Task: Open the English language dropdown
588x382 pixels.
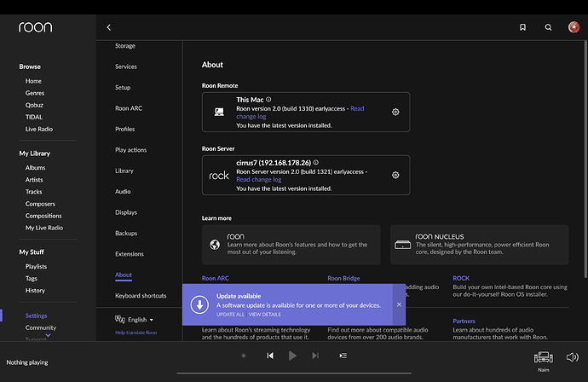Action: click(141, 320)
